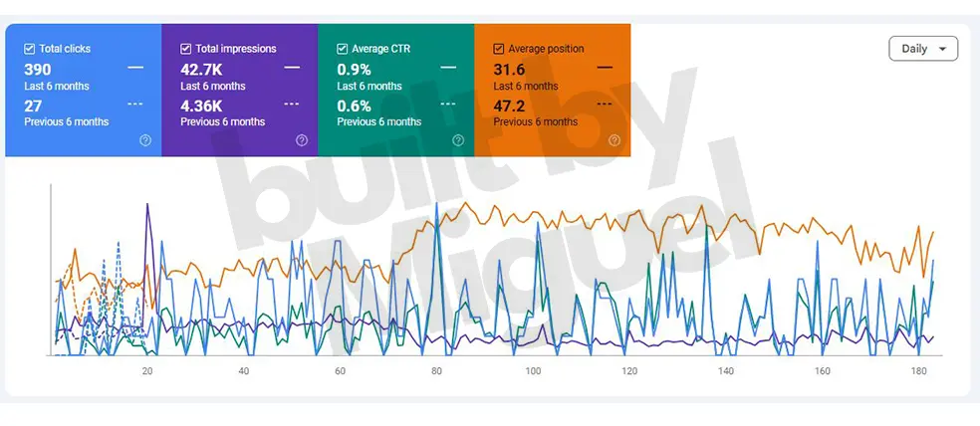Screen dimensions: 980x426
Task: Click the 31.6 average position value
Action: coord(509,69)
